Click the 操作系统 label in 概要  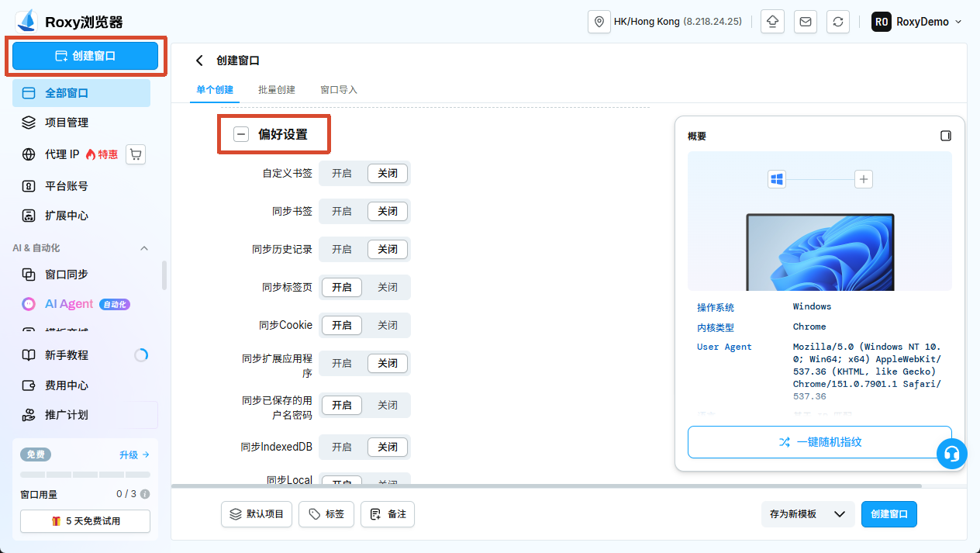coord(716,308)
